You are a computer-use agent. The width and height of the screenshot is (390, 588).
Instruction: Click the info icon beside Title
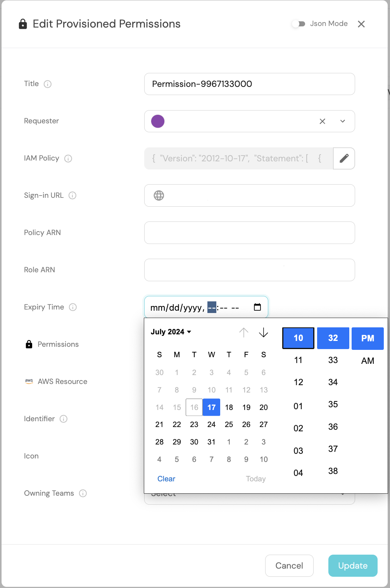click(48, 84)
